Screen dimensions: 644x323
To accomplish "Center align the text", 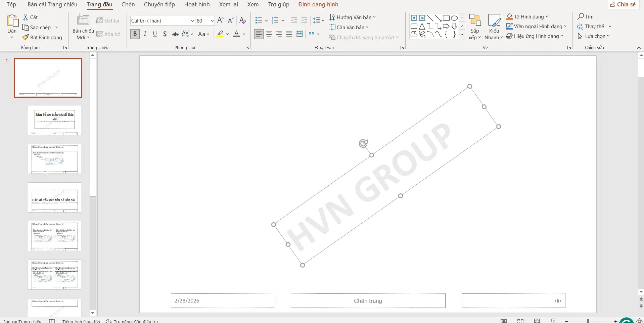I will tap(269, 34).
